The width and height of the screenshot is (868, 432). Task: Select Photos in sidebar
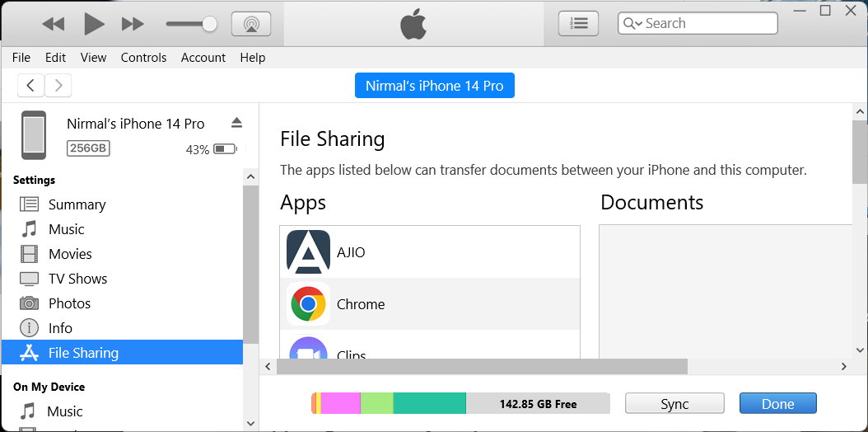(x=122, y=303)
